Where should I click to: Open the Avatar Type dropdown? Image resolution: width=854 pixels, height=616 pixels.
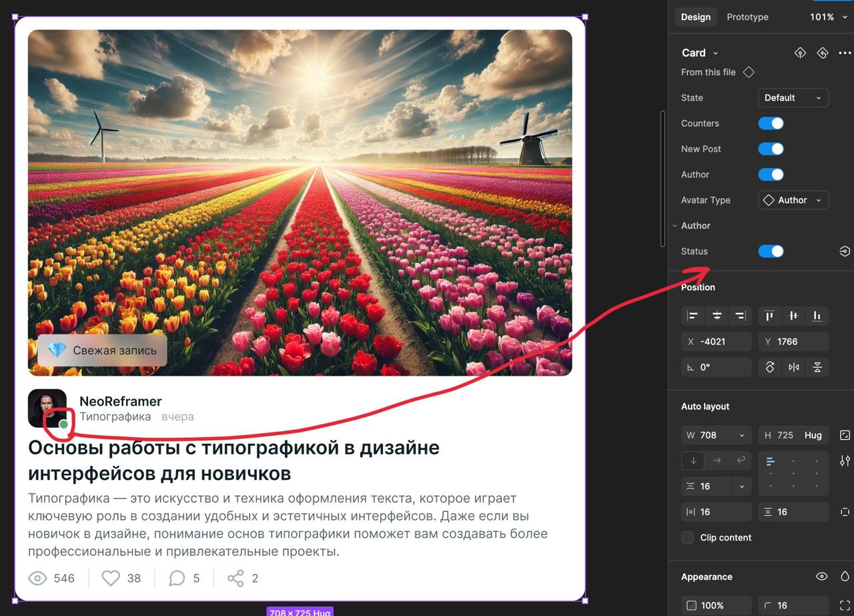point(793,200)
